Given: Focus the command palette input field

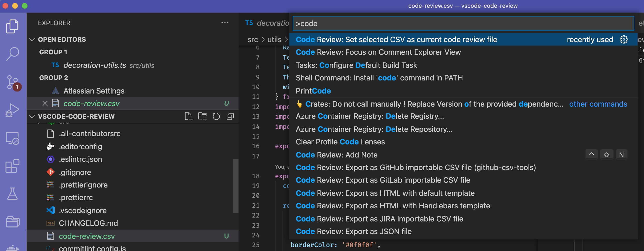Looking at the screenshot, I should pyautogui.click(x=463, y=24).
